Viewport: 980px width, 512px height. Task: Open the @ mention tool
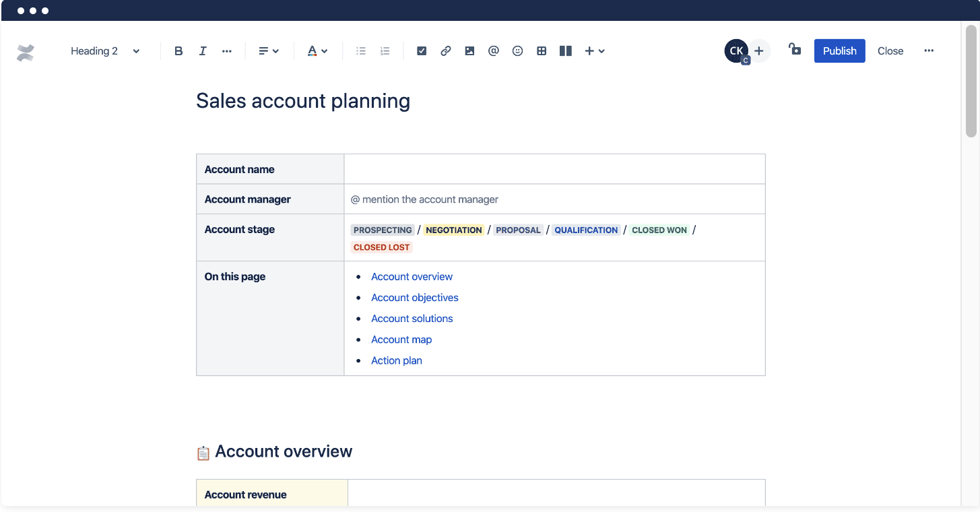point(493,51)
